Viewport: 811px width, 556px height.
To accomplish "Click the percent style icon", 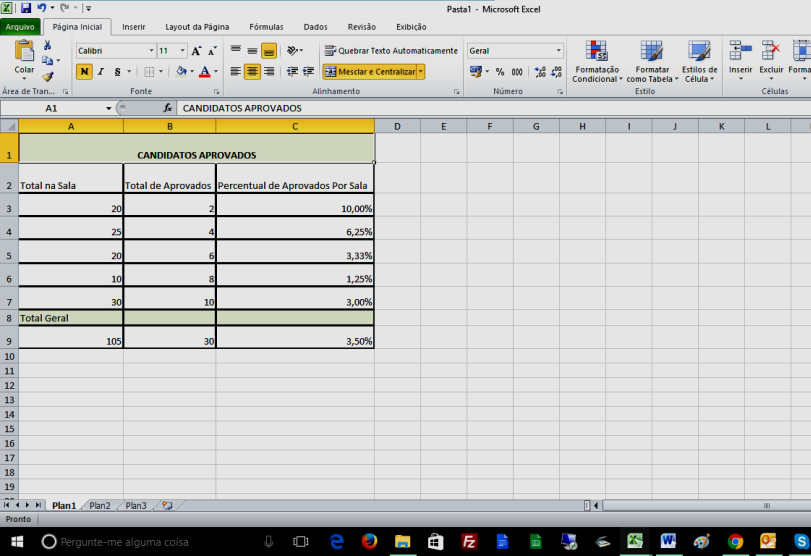I will point(499,72).
